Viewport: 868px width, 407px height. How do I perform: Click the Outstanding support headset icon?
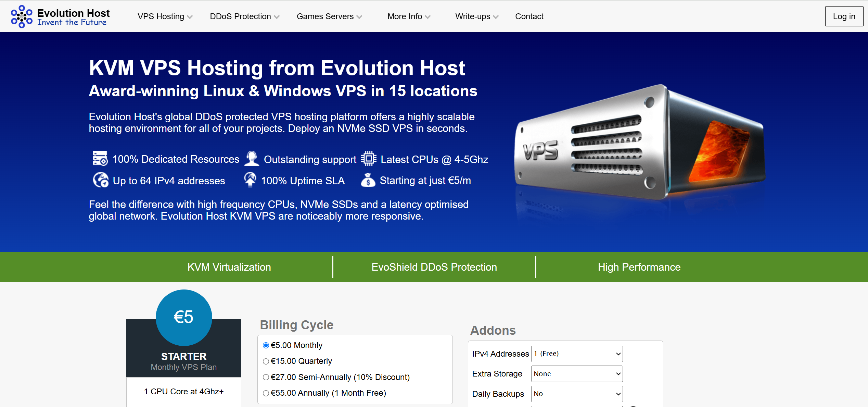coord(252,159)
